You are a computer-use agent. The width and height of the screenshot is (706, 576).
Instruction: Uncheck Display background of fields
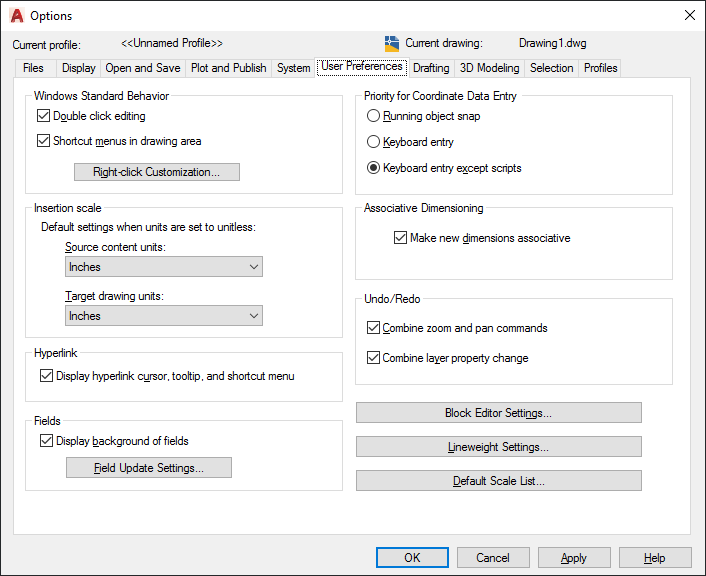coord(46,440)
